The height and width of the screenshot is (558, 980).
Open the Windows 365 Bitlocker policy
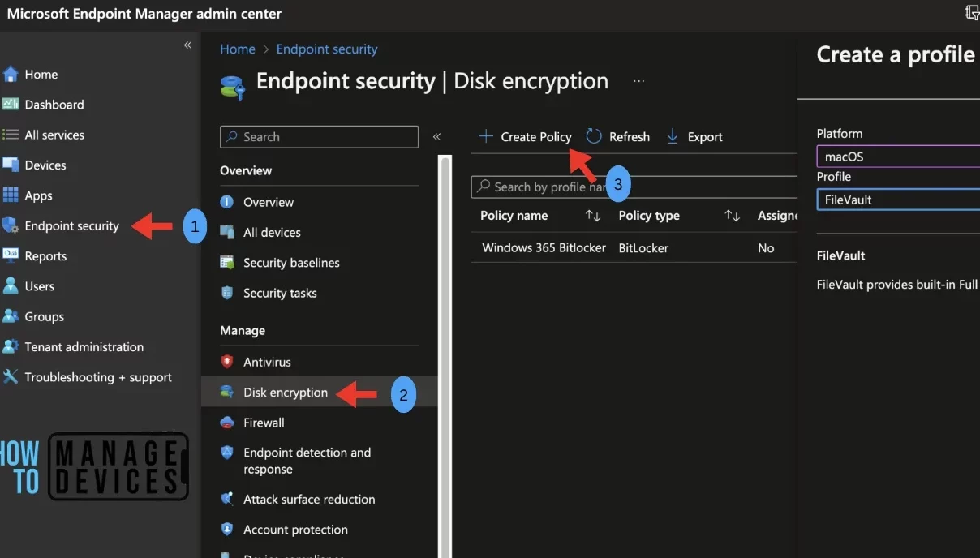coord(544,248)
